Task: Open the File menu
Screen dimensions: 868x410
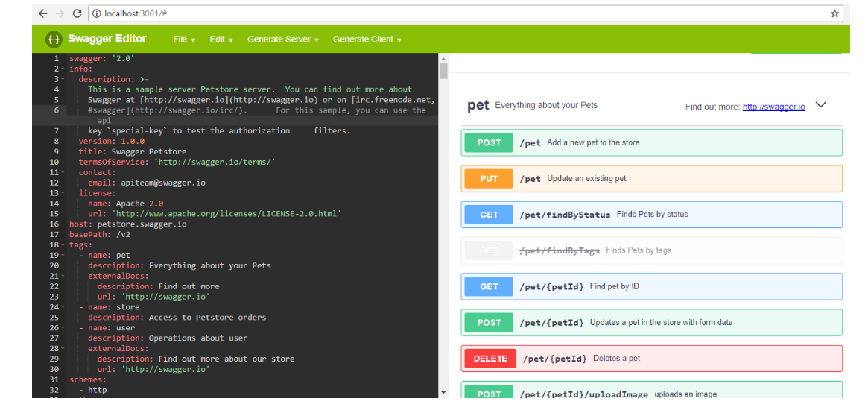Action: tap(184, 40)
